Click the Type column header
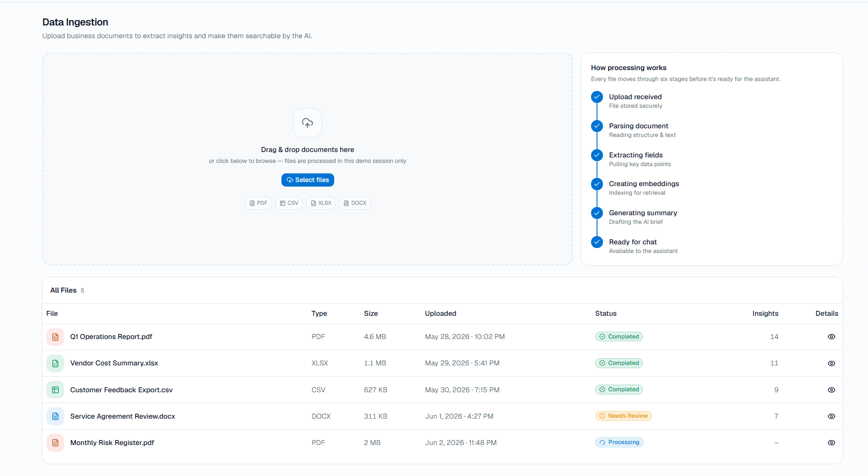The image size is (868, 476). click(319, 314)
